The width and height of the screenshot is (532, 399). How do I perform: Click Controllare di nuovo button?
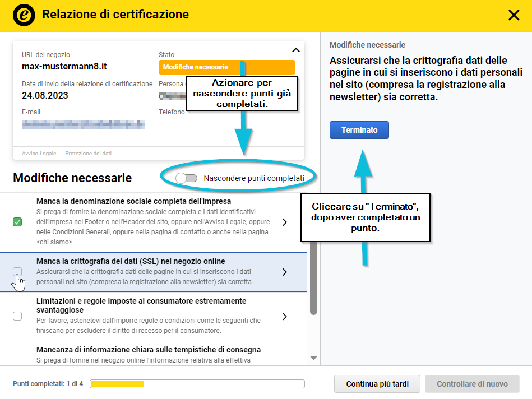tap(472, 384)
